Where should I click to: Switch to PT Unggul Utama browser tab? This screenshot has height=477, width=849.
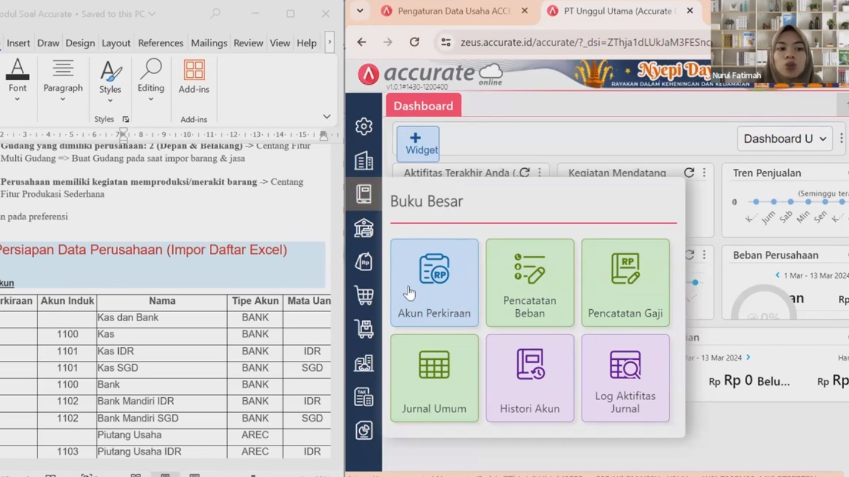[619, 11]
